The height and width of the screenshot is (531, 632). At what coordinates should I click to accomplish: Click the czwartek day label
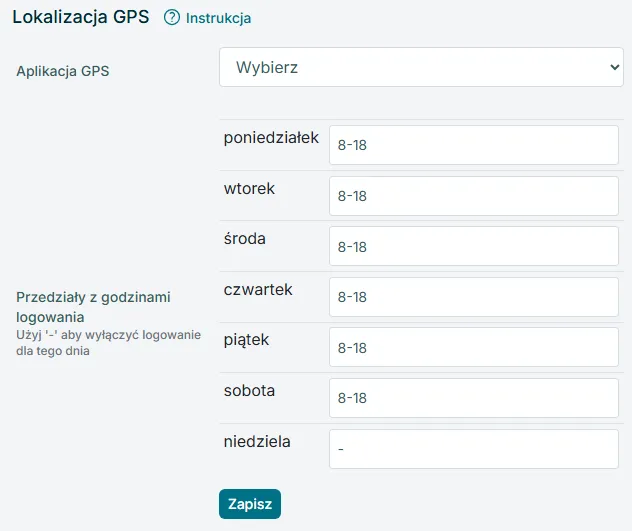pyautogui.click(x=258, y=289)
